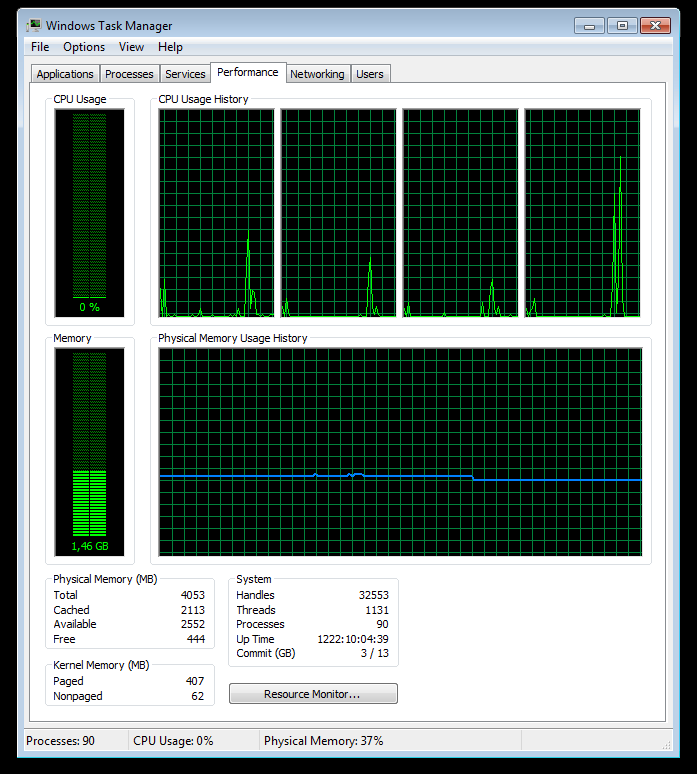This screenshot has width=697, height=774.
Task: Click the Available memory value 2552
Action: 193,624
